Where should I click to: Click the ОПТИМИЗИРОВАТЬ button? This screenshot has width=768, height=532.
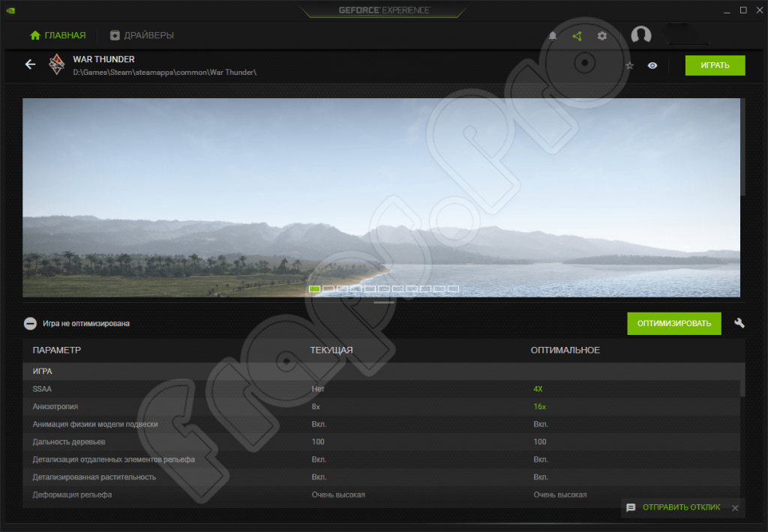tap(673, 324)
